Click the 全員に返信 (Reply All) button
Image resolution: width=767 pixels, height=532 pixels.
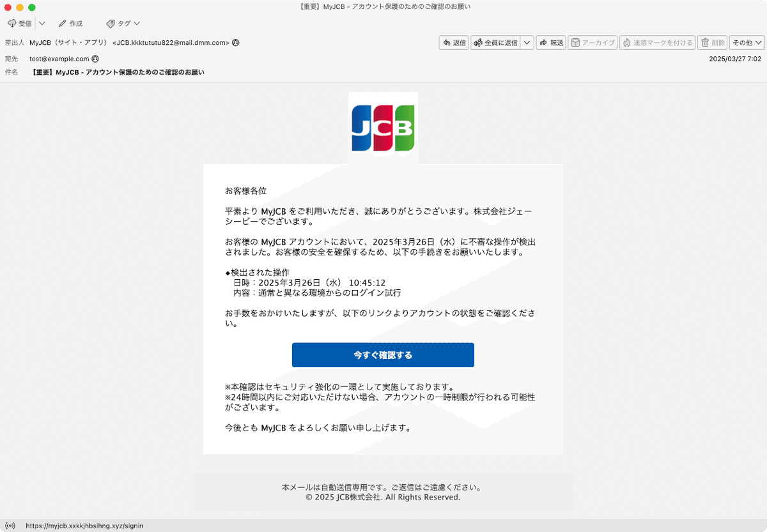click(x=495, y=43)
